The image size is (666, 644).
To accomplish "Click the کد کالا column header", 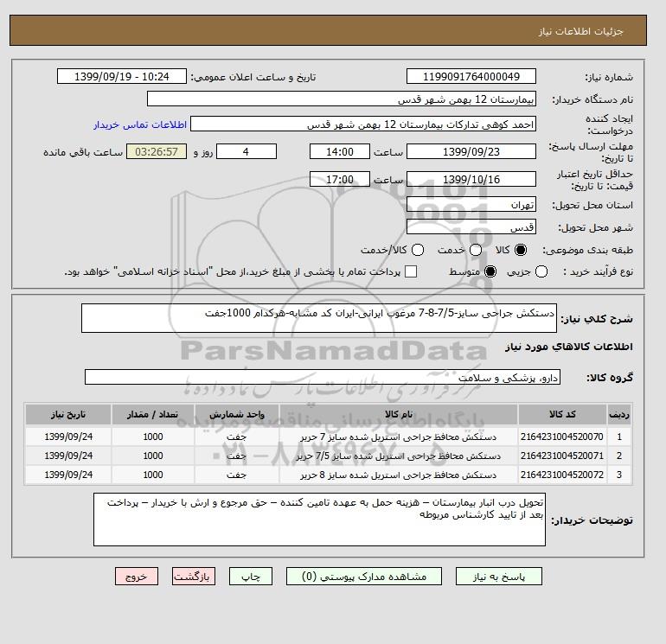I will 562,414.
